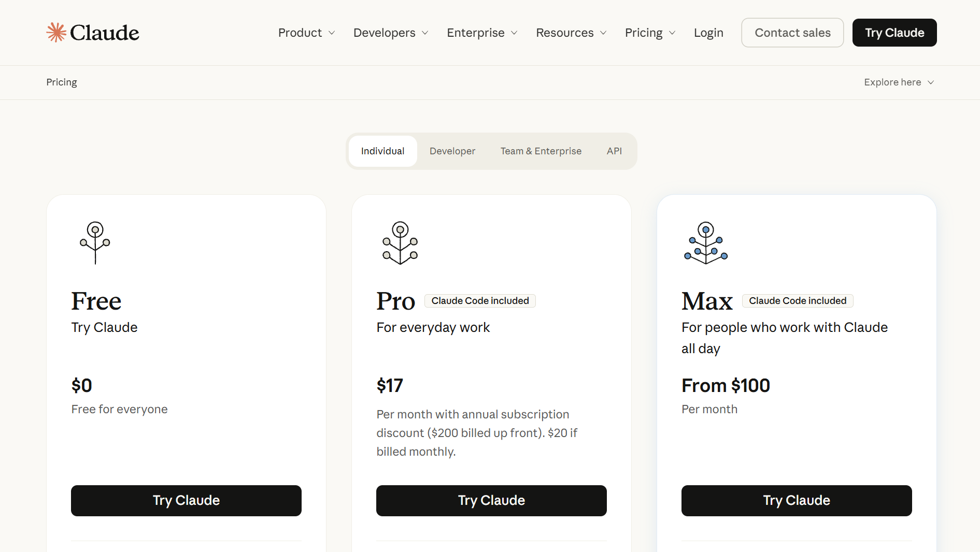Viewport: 980px width, 552px height.
Task: Expand the Explore here dropdown
Action: (x=899, y=82)
